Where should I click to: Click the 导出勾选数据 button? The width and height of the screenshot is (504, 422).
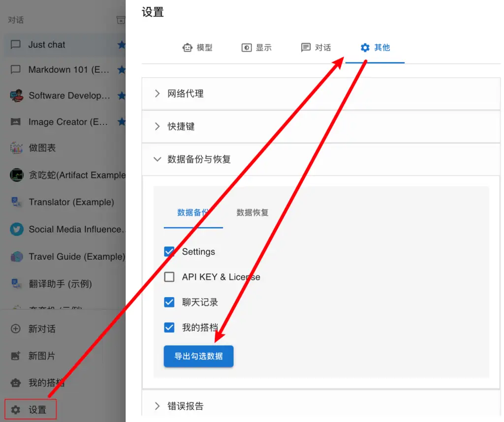tap(198, 356)
